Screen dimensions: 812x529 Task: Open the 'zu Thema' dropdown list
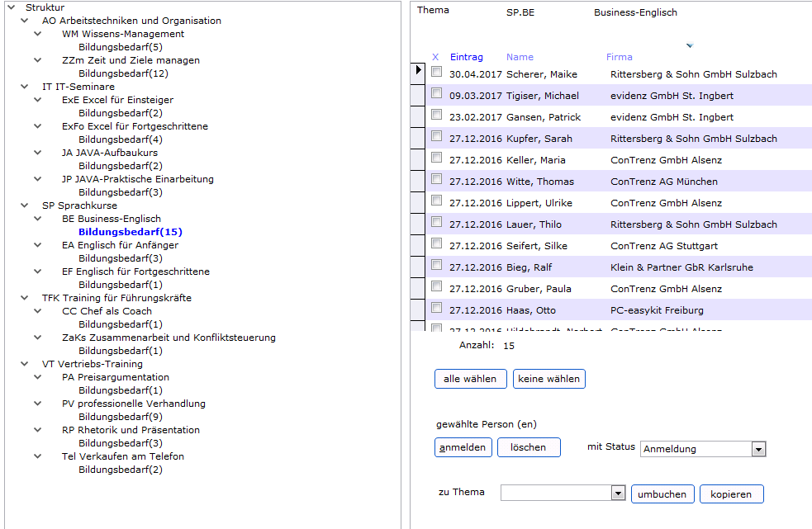[618, 493]
